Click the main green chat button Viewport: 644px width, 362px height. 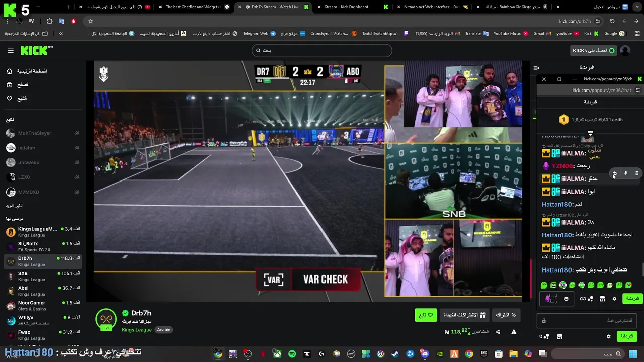pyautogui.click(x=627, y=336)
